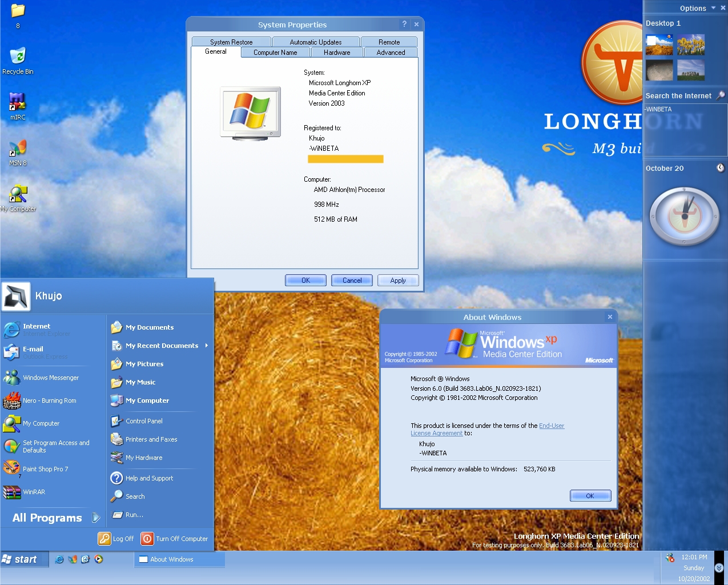Open the sidebar Options dropdown

click(697, 8)
